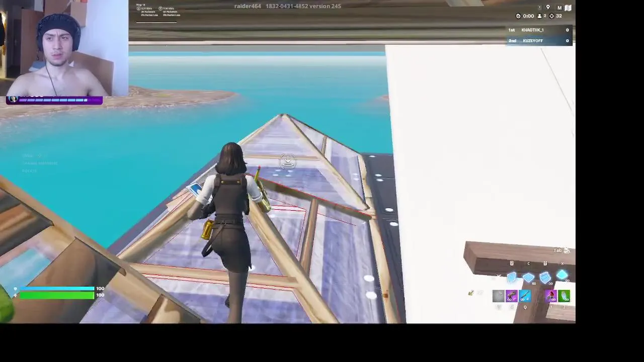
Task: Select the wall build piece
Action: 512,277
